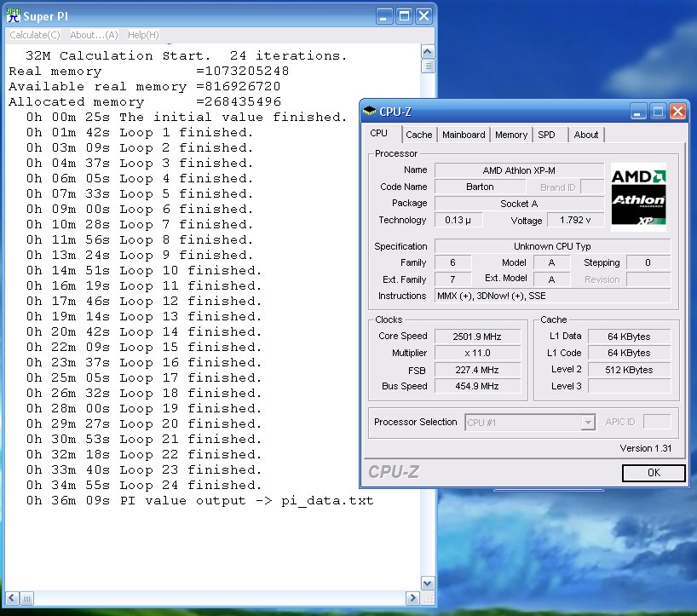Screen dimensions: 697x616
Task: Open the Calculate(C) menu in Super PI
Action: point(35,35)
